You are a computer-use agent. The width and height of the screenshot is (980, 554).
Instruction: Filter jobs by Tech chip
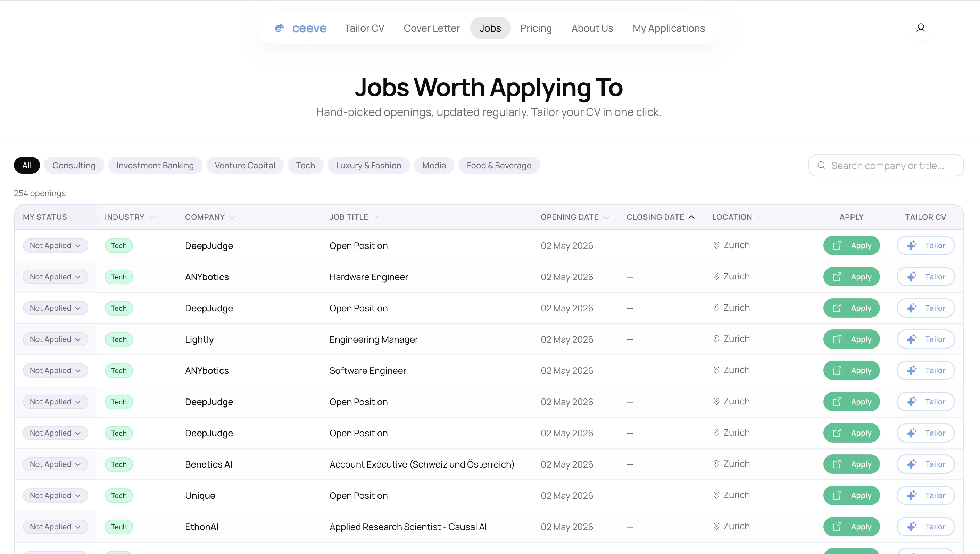click(306, 165)
